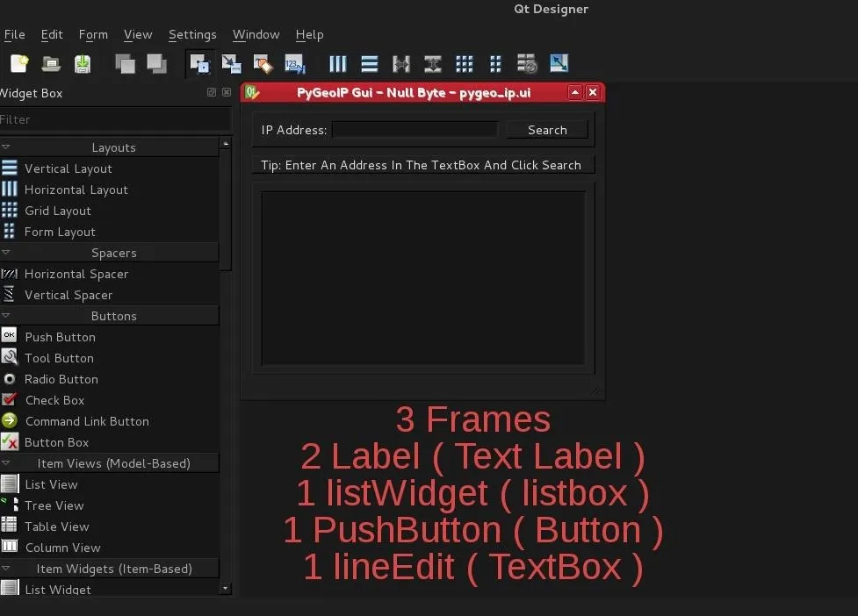Select the Edit Widgets mode icon

coord(199,64)
